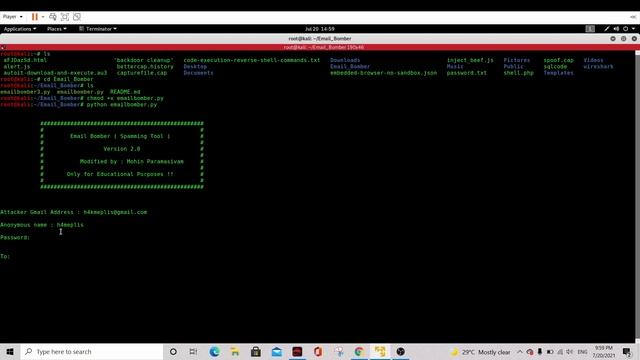
Task: Open the Windows Start menu
Action: [x=10, y=351]
